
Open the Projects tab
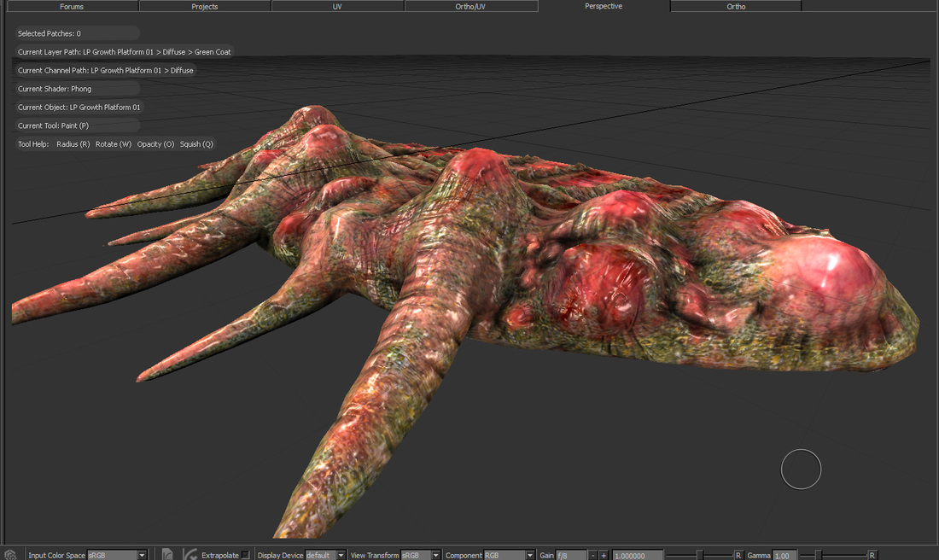(x=205, y=7)
